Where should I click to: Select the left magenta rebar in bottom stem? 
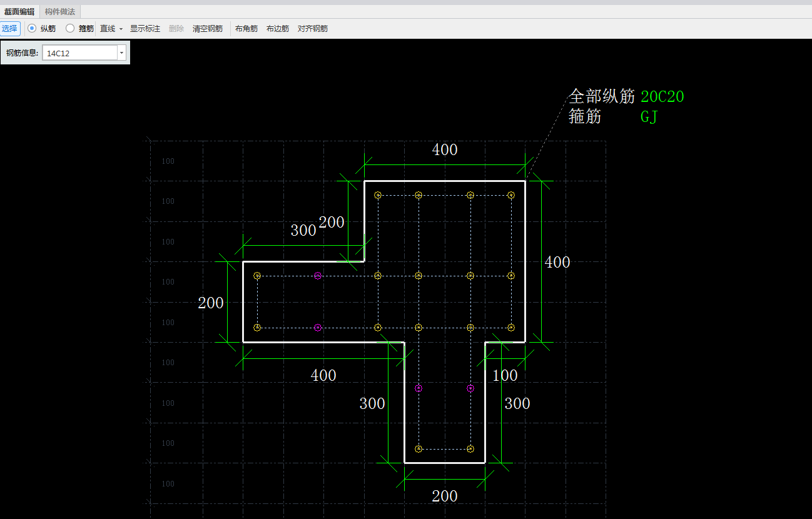[419, 388]
